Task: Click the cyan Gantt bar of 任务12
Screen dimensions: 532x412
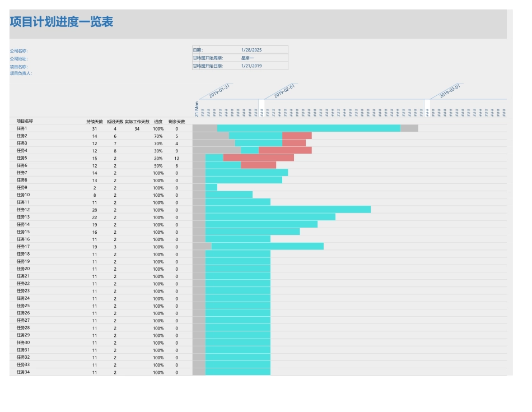Action: point(288,210)
